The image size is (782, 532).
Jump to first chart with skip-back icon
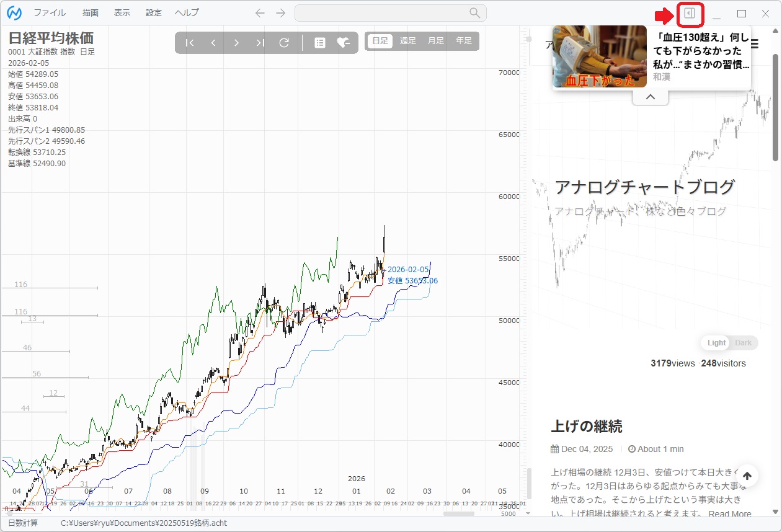click(x=190, y=43)
